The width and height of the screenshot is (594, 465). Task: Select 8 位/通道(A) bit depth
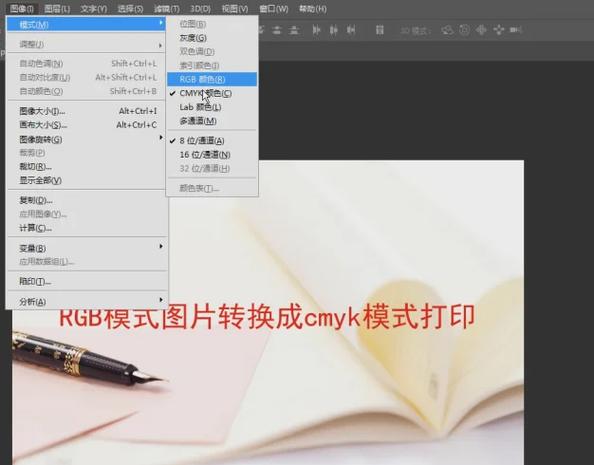[212, 141]
